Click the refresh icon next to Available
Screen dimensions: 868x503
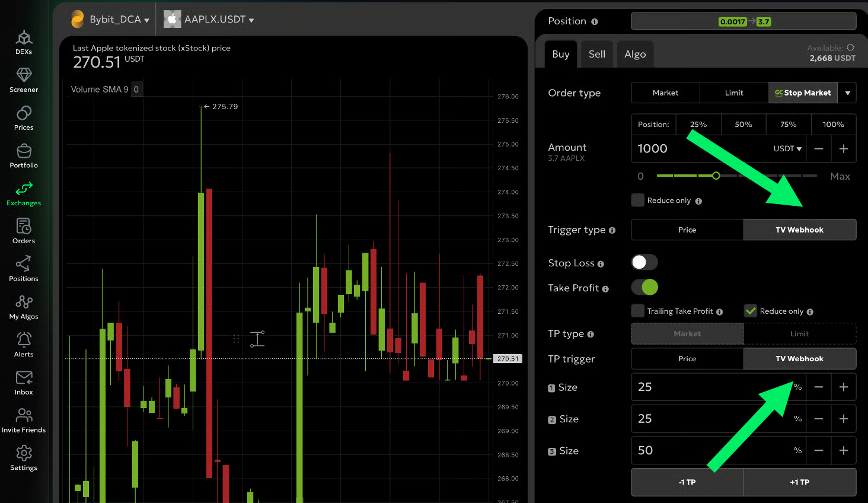[x=850, y=47]
